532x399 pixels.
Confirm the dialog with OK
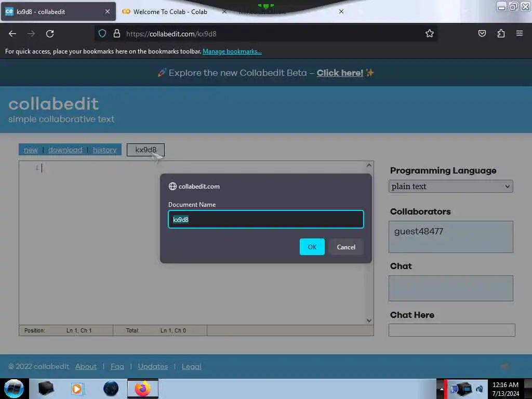[x=312, y=247]
